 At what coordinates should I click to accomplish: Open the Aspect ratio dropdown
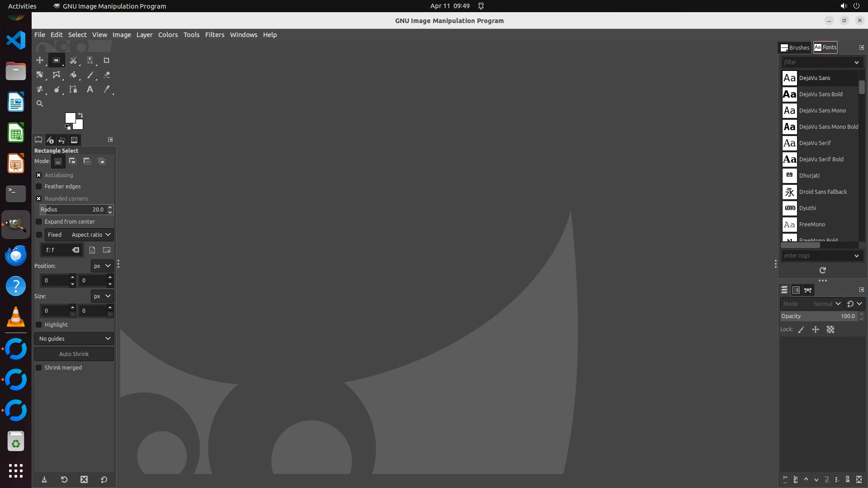click(90, 235)
